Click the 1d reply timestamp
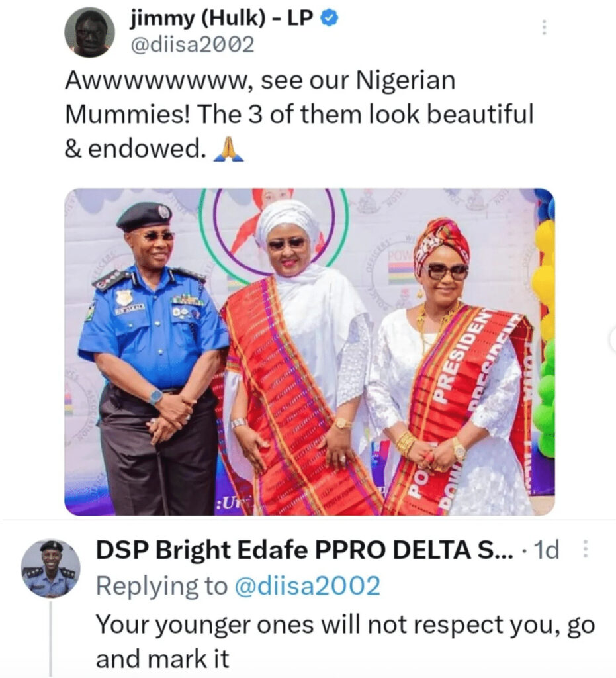The height and width of the screenshot is (678, 616). pos(547,549)
